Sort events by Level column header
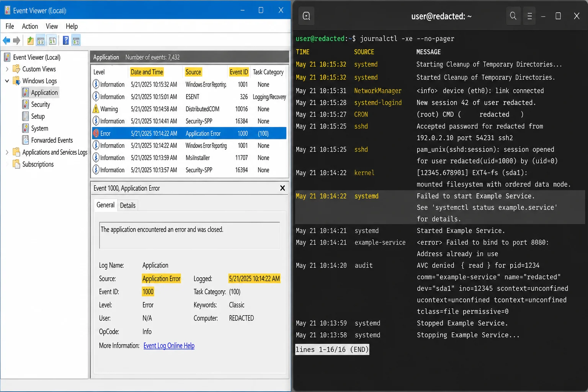Image resolution: width=588 pixels, height=392 pixels. tap(99, 72)
